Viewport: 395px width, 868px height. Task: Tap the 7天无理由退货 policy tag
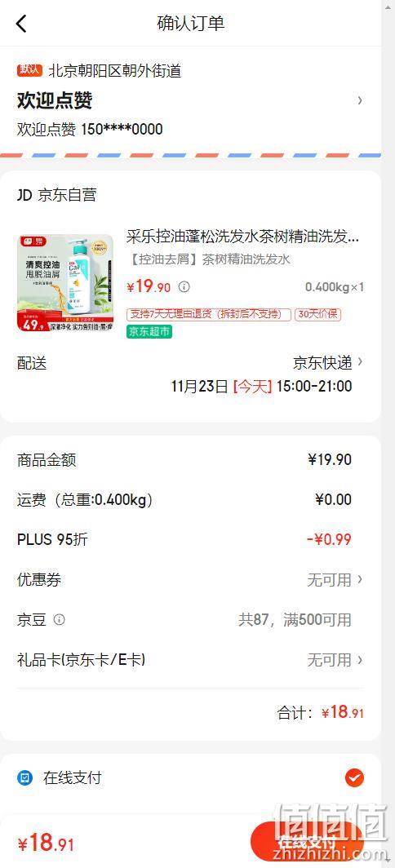coord(209,314)
